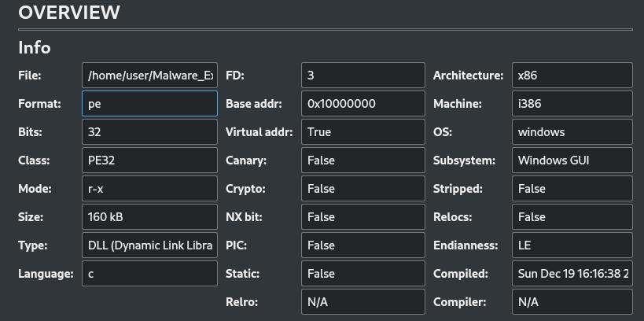Viewport: 644px width, 321px height.
Task: Click the Relro field showing N/A
Action: pos(362,302)
